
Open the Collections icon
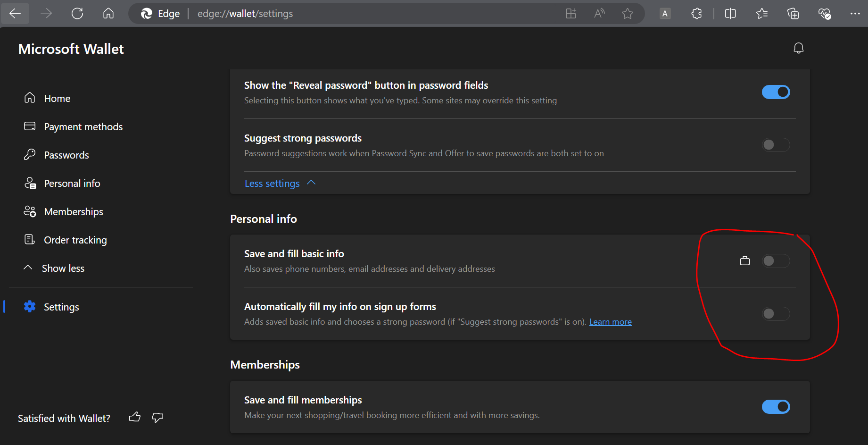click(x=793, y=14)
